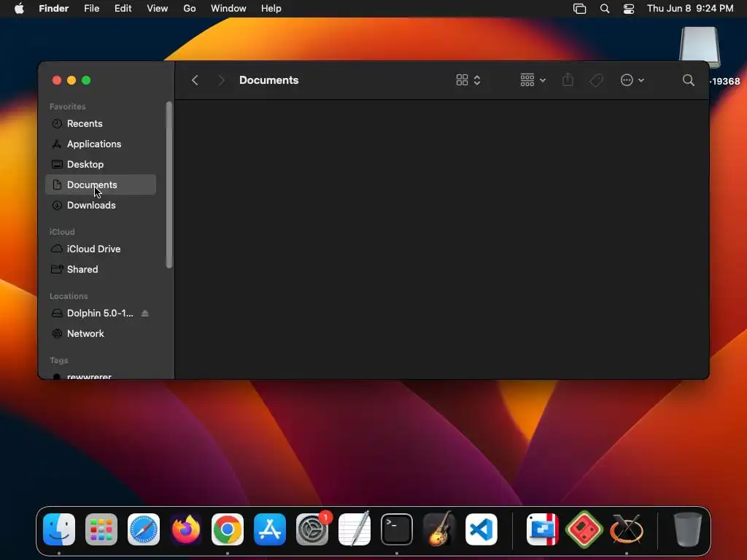Open the App Store from the Dock
The image size is (747, 560).
pyautogui.click(x=270, y=529)
